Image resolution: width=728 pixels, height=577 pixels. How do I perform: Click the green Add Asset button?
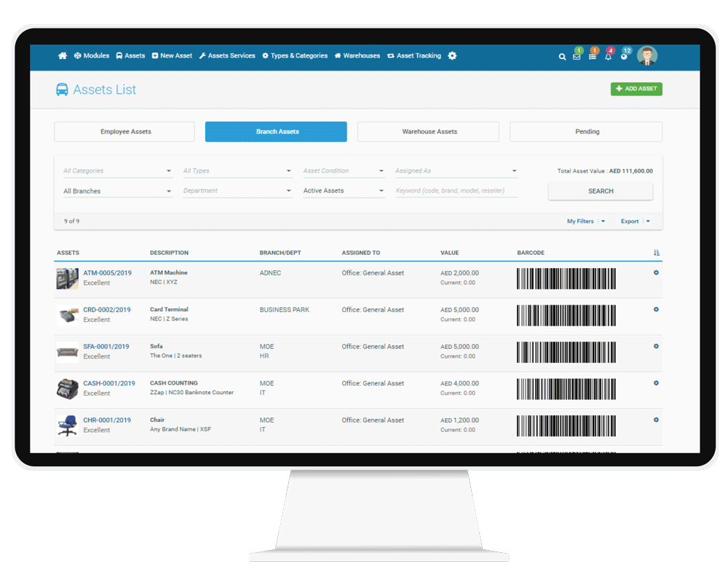[x=636, y=89]
